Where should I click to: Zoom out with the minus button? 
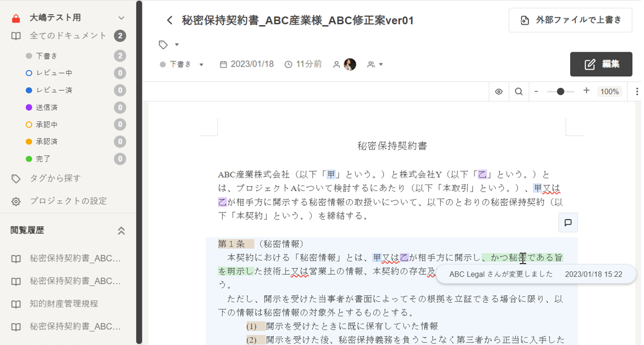pyautogui.click(x=536, y=91)
